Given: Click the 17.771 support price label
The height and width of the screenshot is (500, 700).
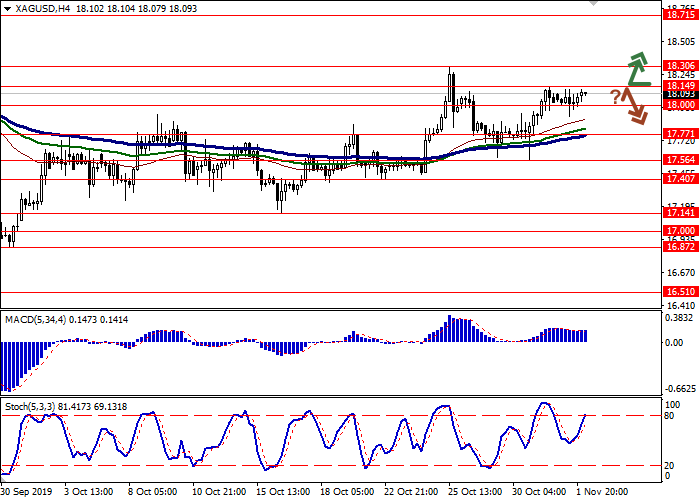Looking at the screenshot, I should tap(680, 133).
